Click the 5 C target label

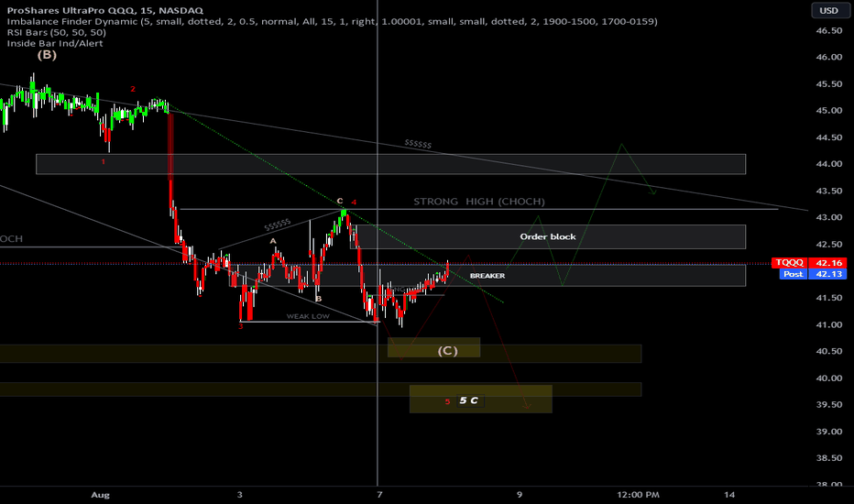pos(468,400)
